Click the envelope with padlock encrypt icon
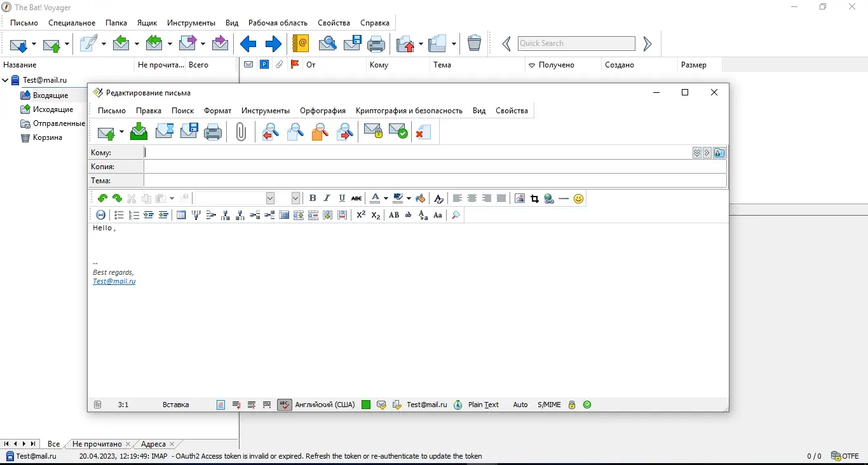The image size is (868, 465). pyautogui.click(x=373, y=132)
